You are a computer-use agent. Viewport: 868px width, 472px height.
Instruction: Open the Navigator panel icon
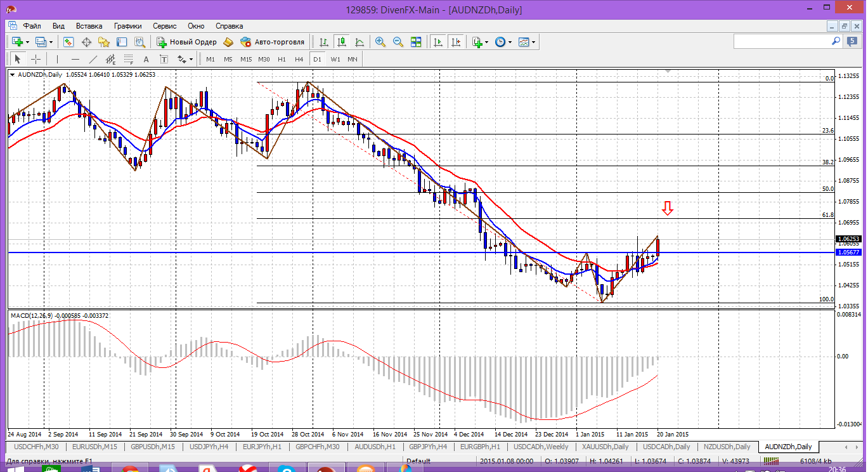point(104,42)
